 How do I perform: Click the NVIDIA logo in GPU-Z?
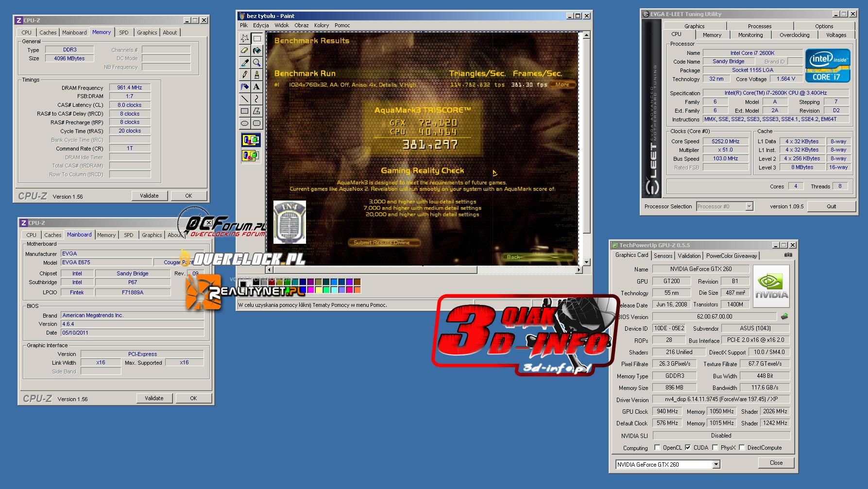pos(771,287)
